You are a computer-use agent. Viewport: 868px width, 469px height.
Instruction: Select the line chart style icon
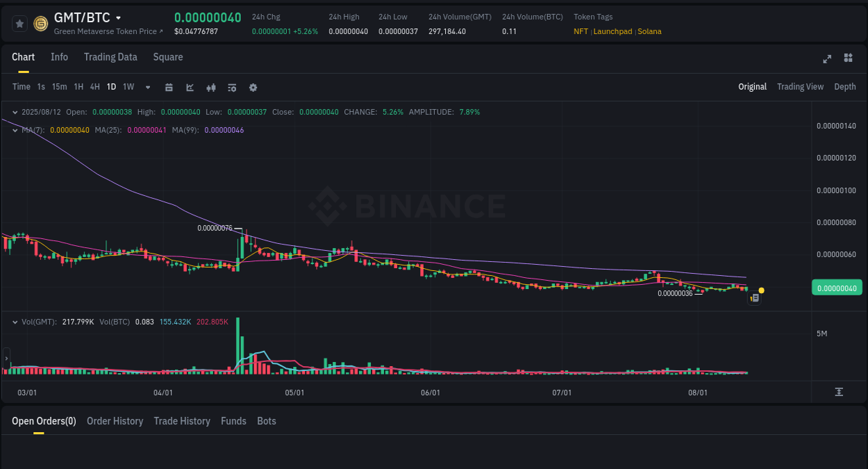[190, 87]
